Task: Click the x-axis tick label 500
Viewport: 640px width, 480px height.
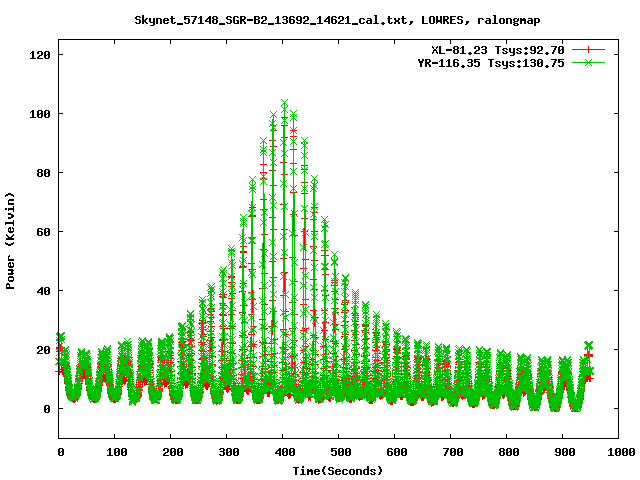Action: 340,452
